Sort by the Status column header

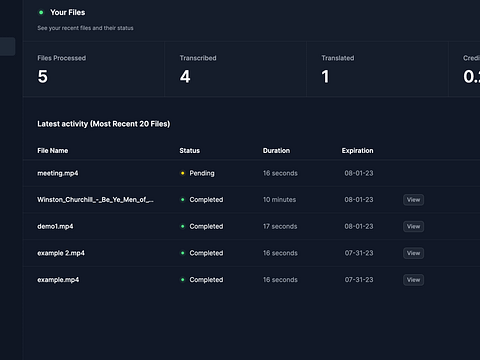tap(190, 151)
